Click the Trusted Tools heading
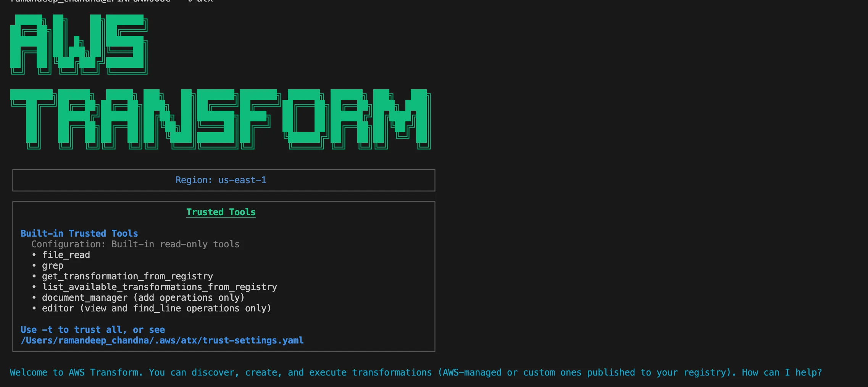Viewport: 868px width, 387px height. [221, 212]
